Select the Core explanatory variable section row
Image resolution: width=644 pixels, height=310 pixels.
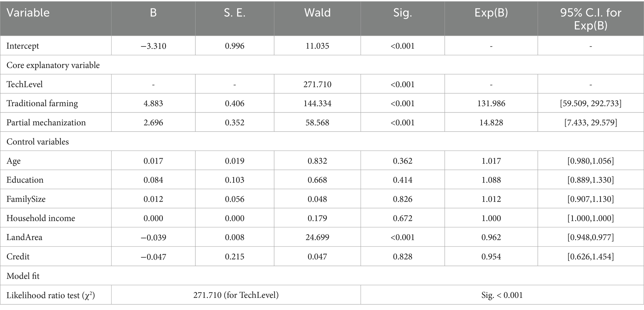tap(53, 65)
